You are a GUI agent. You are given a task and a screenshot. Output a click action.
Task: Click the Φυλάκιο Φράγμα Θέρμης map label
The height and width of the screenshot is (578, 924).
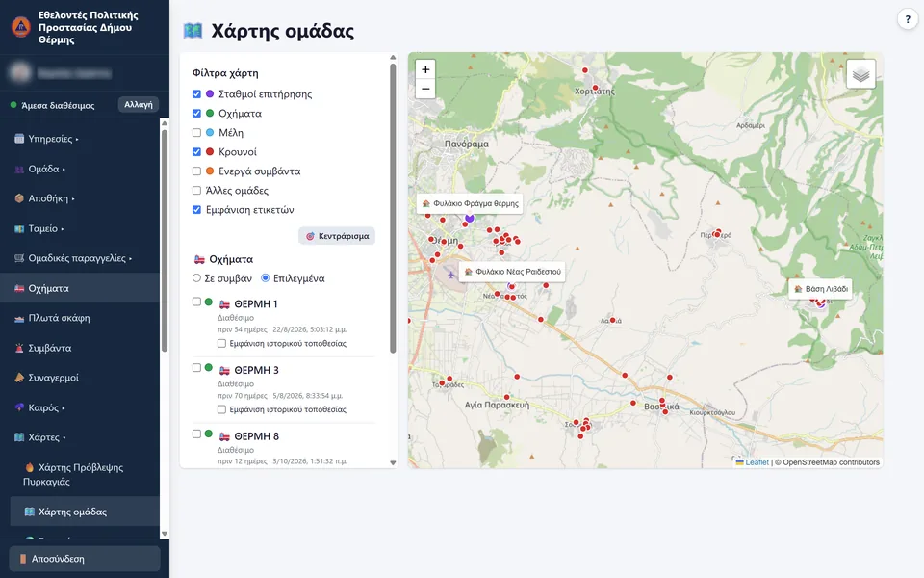pyautogui.click(x=470, y=203)
